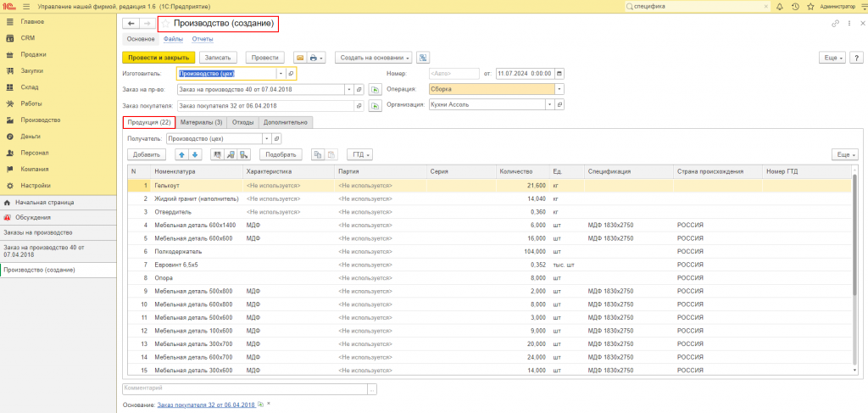Click the notifications bell icon
868x413 pixels.
pyautogui.click(x=780, y=7)
